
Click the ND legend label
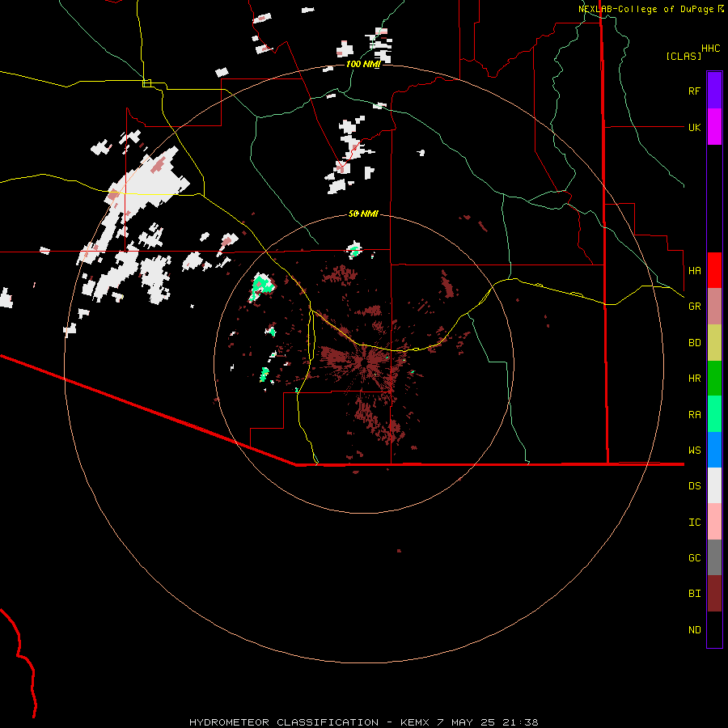click(694, 630)
